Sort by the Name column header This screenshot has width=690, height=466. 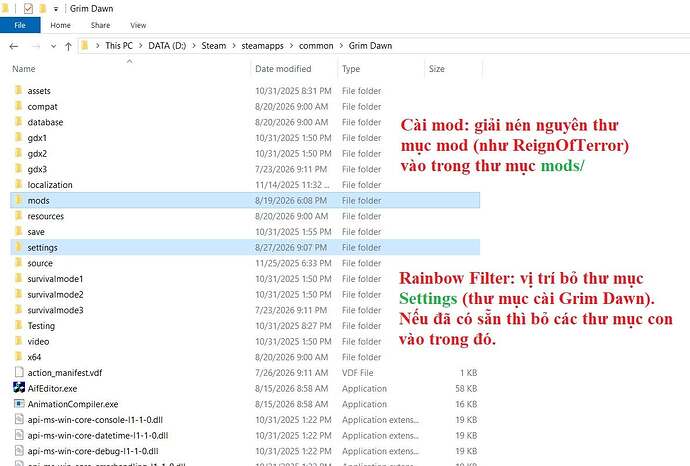coord(24,69)
